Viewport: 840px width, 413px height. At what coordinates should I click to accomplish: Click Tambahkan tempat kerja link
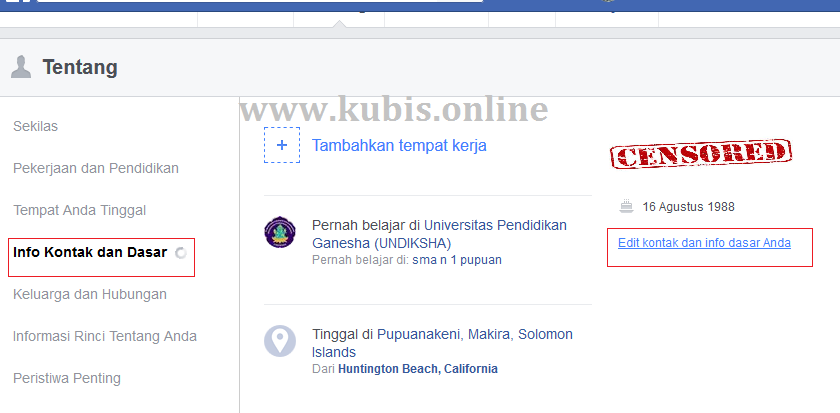399,145
